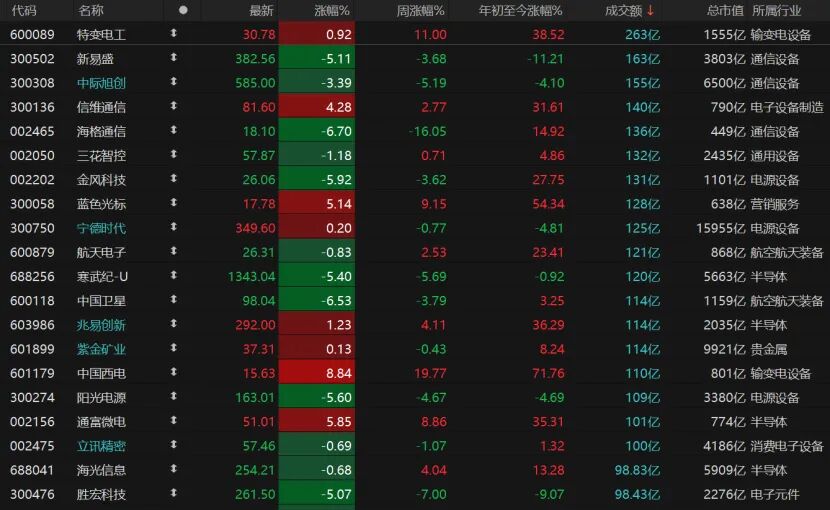The width and height of the screenshot is (830, 510).
Task: Click the pin icon for 中国卫星
Action: pos(173,300)
